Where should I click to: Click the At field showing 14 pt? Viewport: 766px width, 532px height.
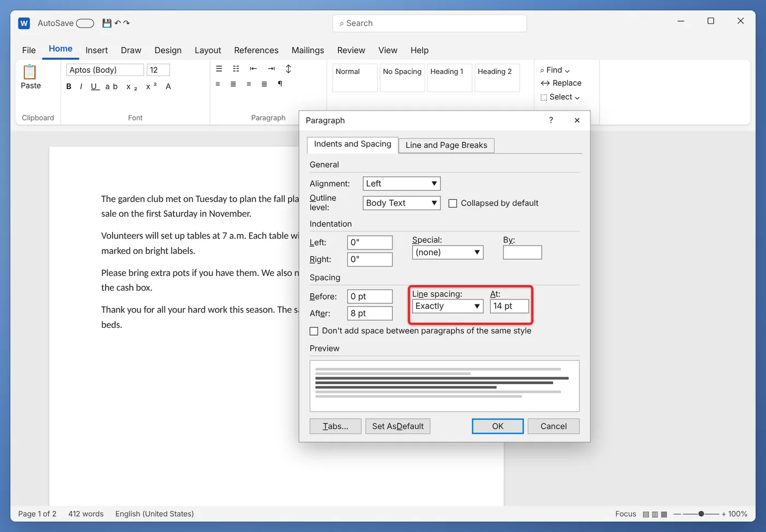click(510, 306)
